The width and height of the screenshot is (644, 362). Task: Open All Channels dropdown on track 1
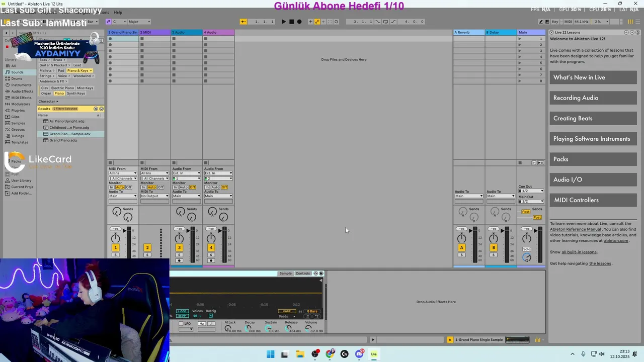(x=123, y=178)
